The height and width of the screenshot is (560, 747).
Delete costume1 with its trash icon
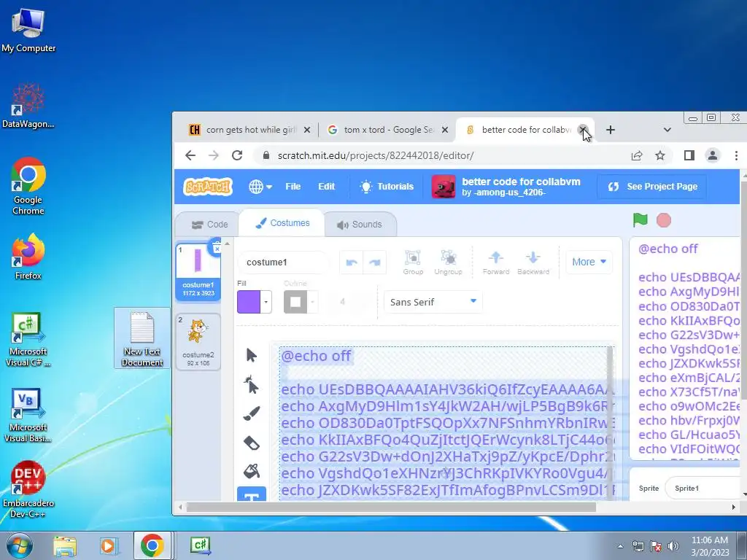(216, 247)
